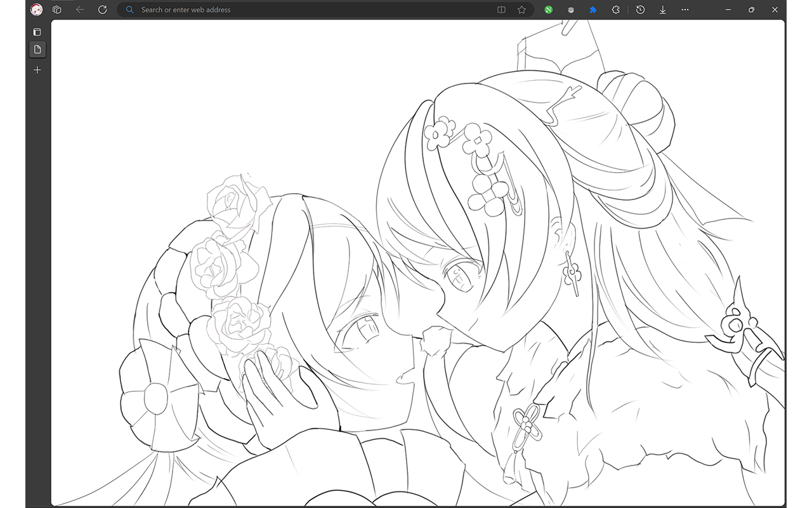Screen dimensions: 812x508
Task: Reload the page with the refresh icon
Action: 103,10
